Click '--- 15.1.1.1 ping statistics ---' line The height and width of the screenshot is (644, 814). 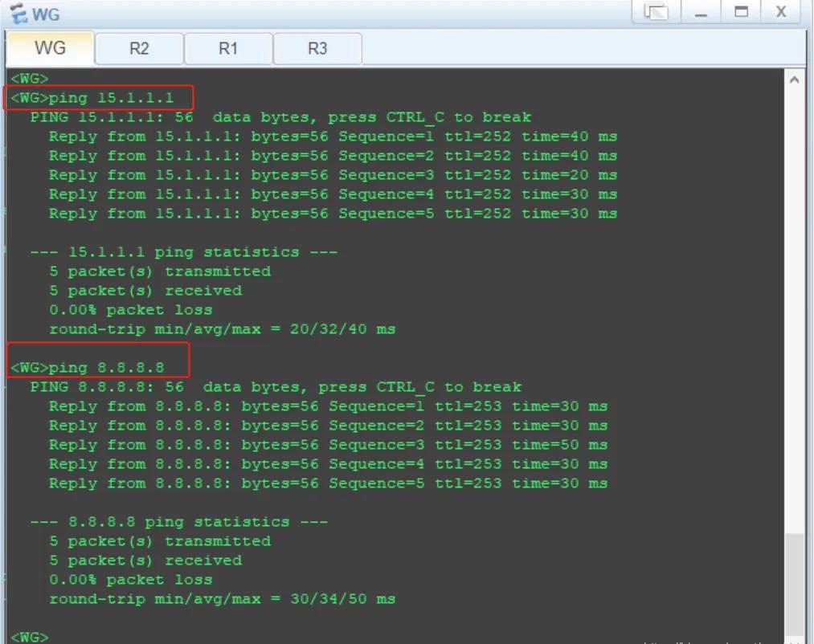[184, 252]
